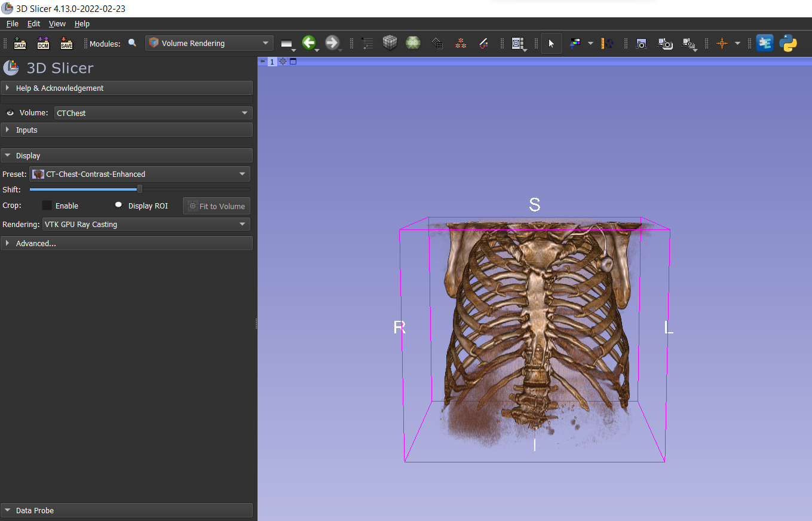Open the Python console
Viewport: 812px width, 521px height.
tap(788, 43)
